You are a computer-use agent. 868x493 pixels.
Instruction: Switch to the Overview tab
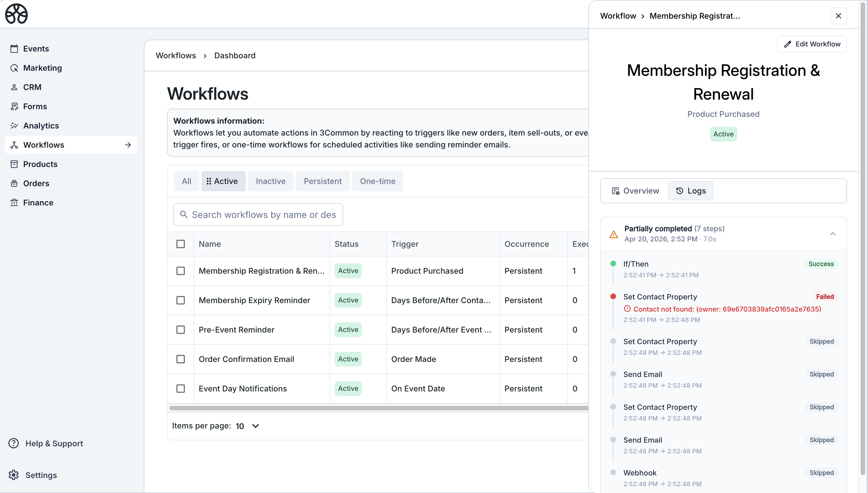(x=635, y=191)
